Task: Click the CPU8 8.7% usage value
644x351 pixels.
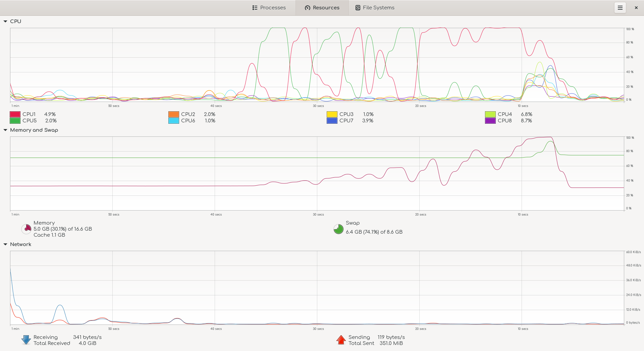Action: point(526,121)
